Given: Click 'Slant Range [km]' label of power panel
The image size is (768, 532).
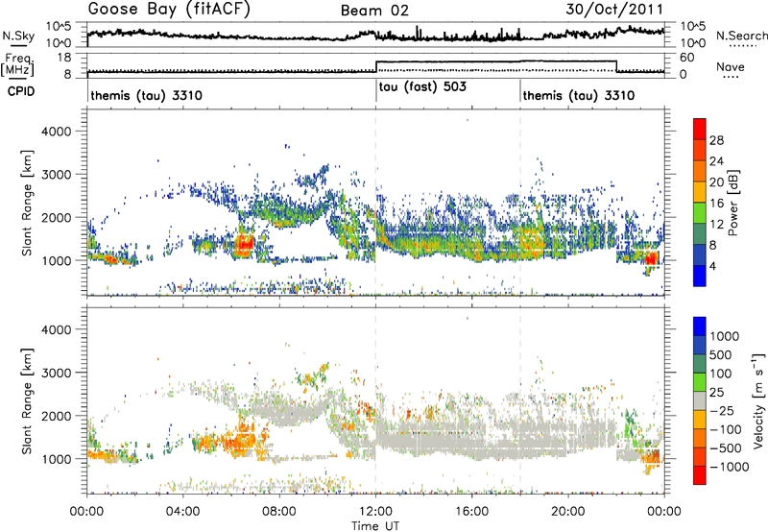Looking at the screenshot, I should [27, 203].
